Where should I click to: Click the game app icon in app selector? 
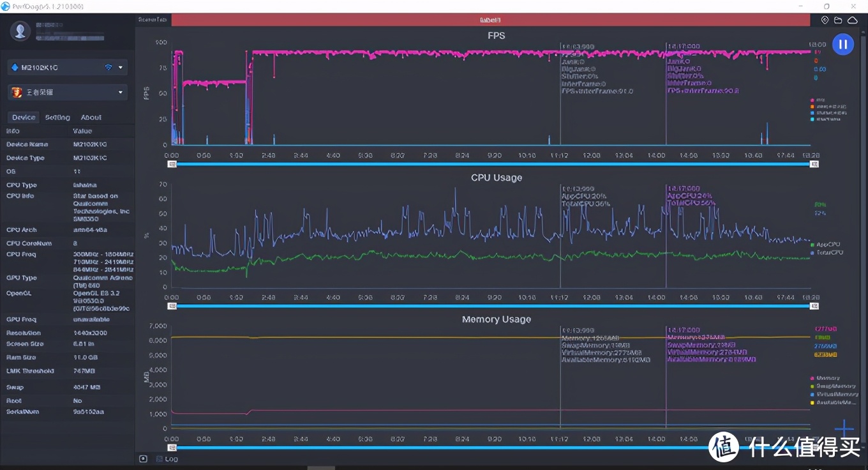pos(17,93)
